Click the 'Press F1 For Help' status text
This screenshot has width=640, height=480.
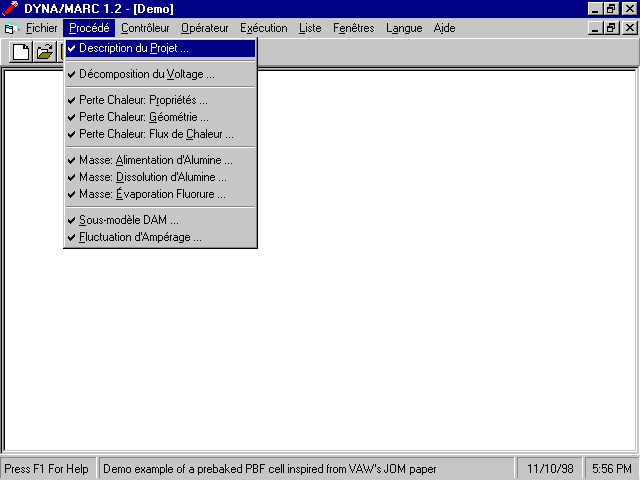tap(47, 469)
